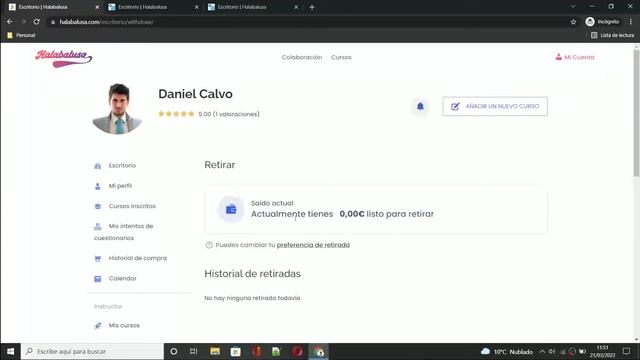Viewport: 640px width, 360px height.
Task: Click the Escritorio dashboard icon
Action: [x=98, y=166]
